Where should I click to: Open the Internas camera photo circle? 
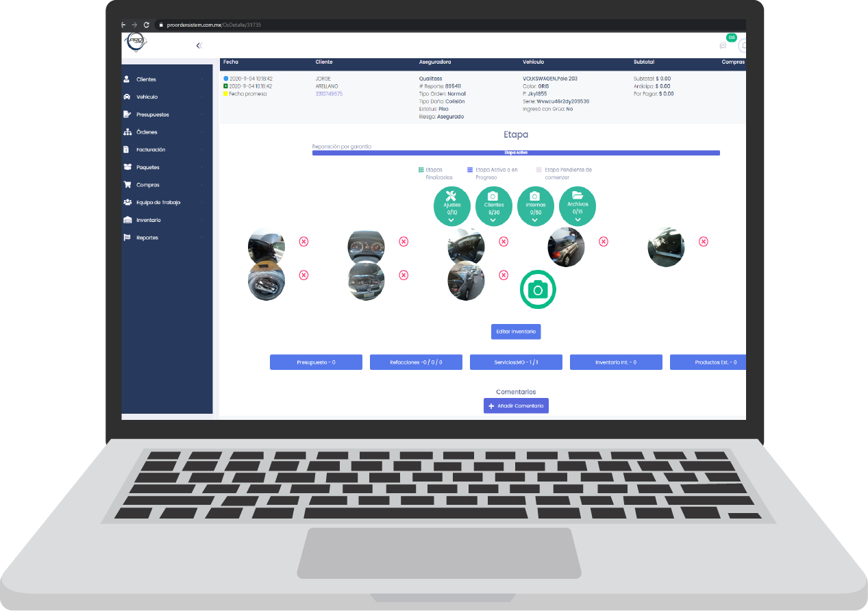(x=535, y=205)
